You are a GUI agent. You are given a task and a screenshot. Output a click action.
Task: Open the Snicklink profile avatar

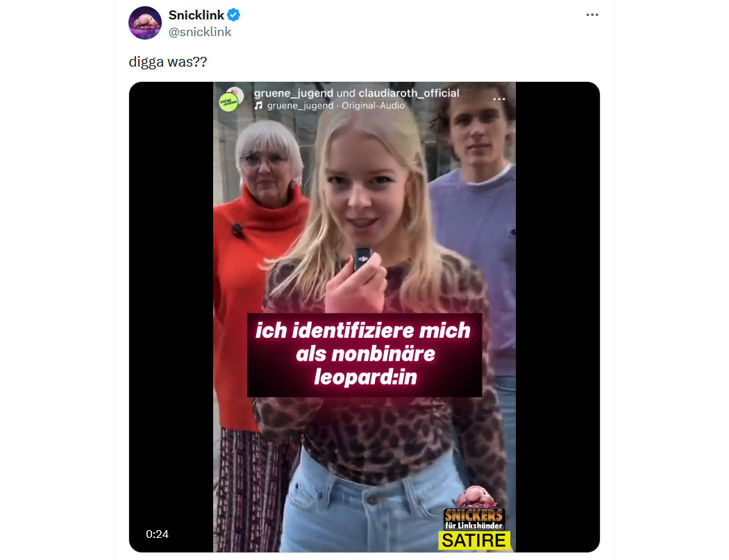tap(145, 23)
